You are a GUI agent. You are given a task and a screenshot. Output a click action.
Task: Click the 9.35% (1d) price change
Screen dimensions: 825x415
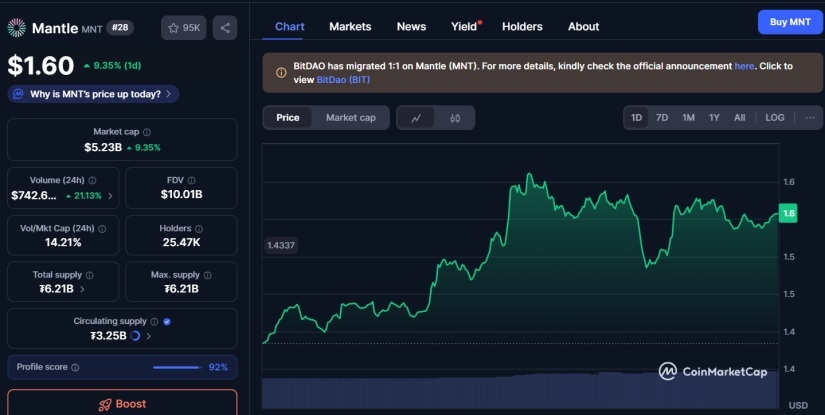[x=112, y=66]
